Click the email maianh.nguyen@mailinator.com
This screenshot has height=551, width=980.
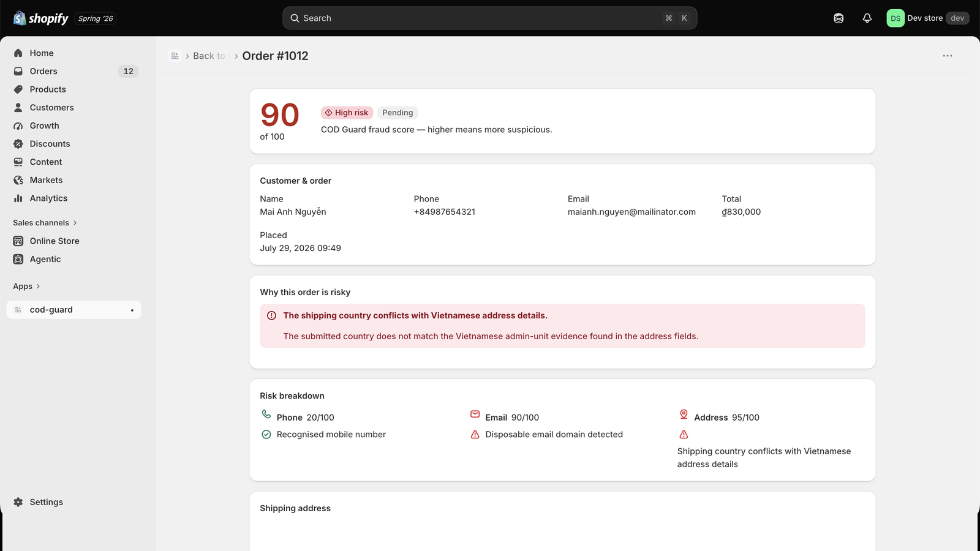click(x=631, y=212)
